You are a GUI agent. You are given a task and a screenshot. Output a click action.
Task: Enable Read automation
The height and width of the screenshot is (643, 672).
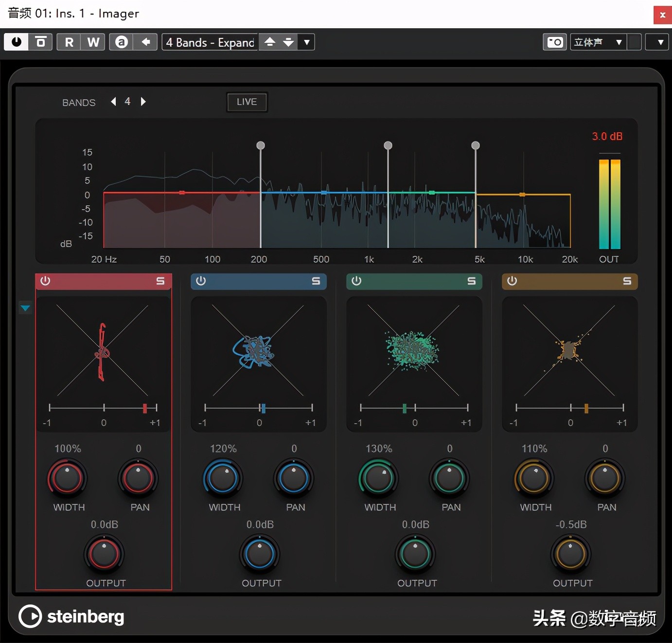coord(69,42)
